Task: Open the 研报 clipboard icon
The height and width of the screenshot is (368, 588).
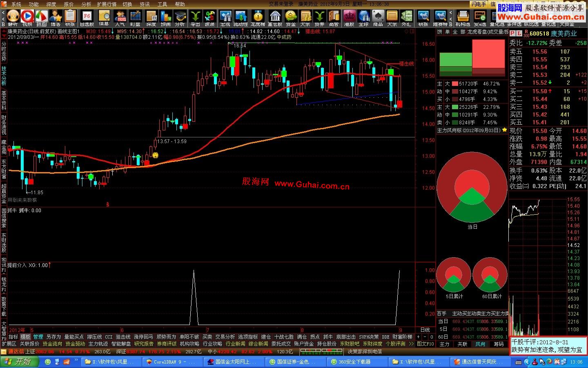Action: click(70, 18)
